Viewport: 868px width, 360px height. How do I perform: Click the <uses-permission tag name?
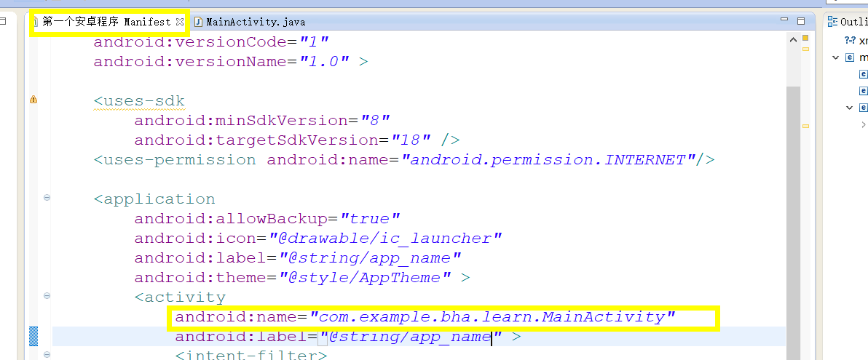tap(174, 160)
